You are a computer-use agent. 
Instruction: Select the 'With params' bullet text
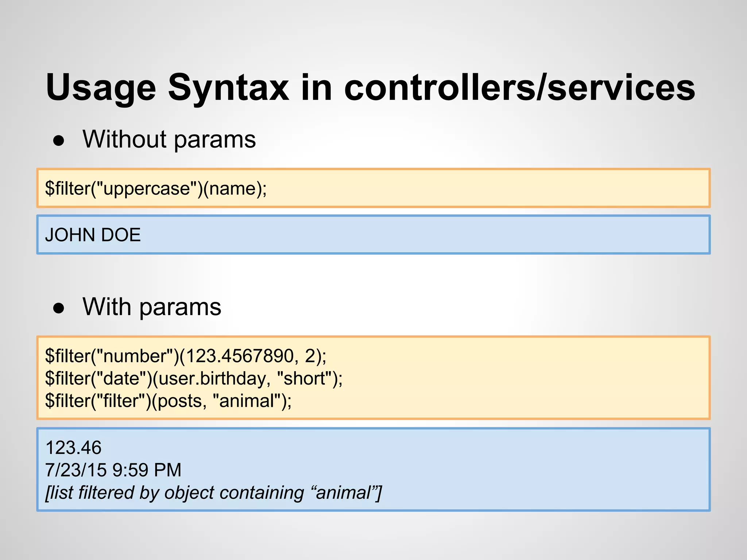tap(152, 307)
